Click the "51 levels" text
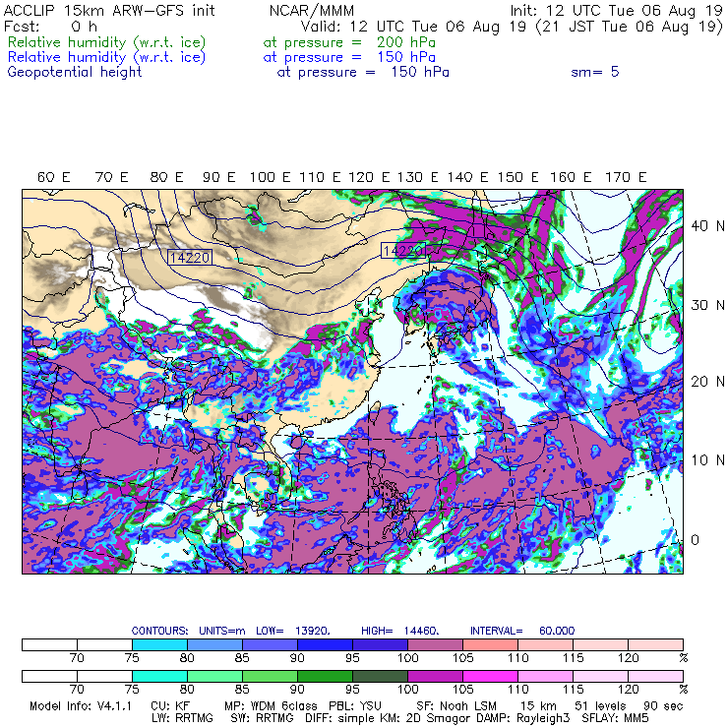Viewport: 728px width, 728px height. [x=600, y=706]
